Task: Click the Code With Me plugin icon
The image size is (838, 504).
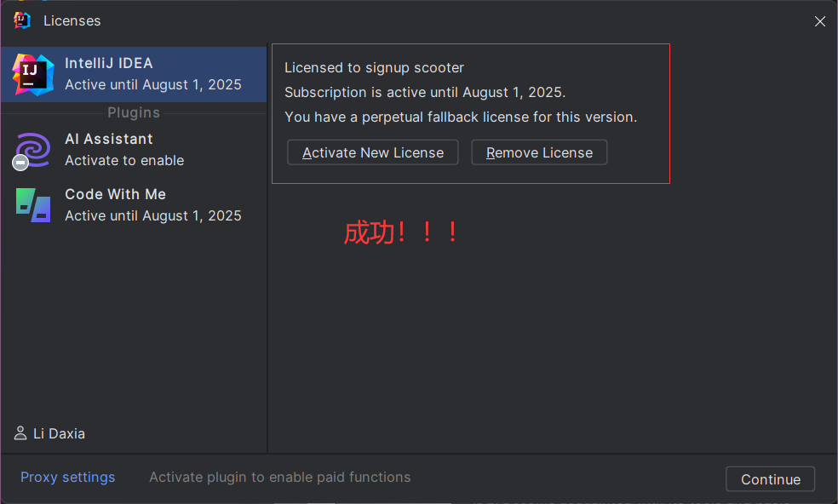Action: click(33, 204)
